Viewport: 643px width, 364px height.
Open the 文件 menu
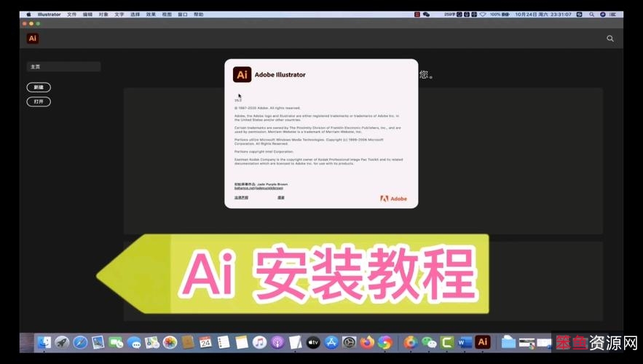[x=72, y=15]
